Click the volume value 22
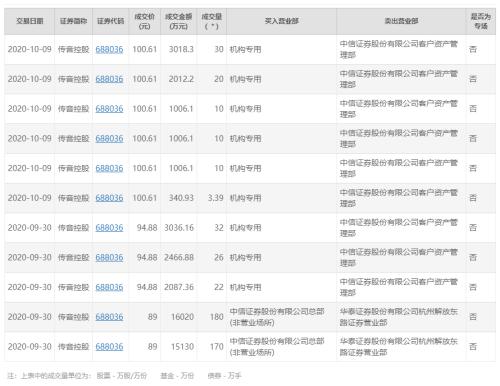Screen dimensions: 500x386 point(219,287)
